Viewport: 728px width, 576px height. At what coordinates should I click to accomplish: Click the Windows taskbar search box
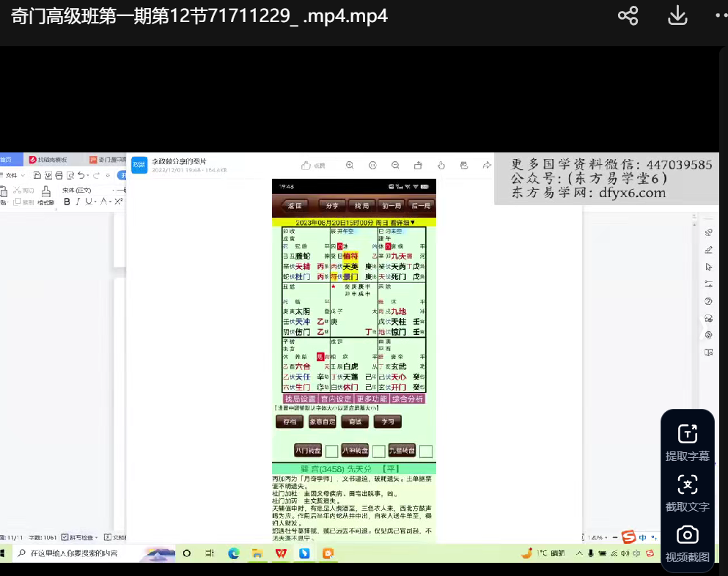coord(73,553)
